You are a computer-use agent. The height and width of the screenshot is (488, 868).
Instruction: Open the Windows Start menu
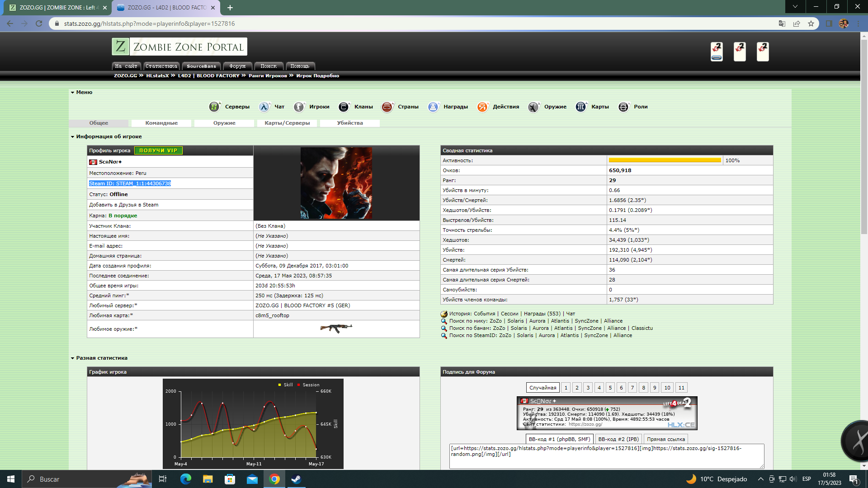11,479
